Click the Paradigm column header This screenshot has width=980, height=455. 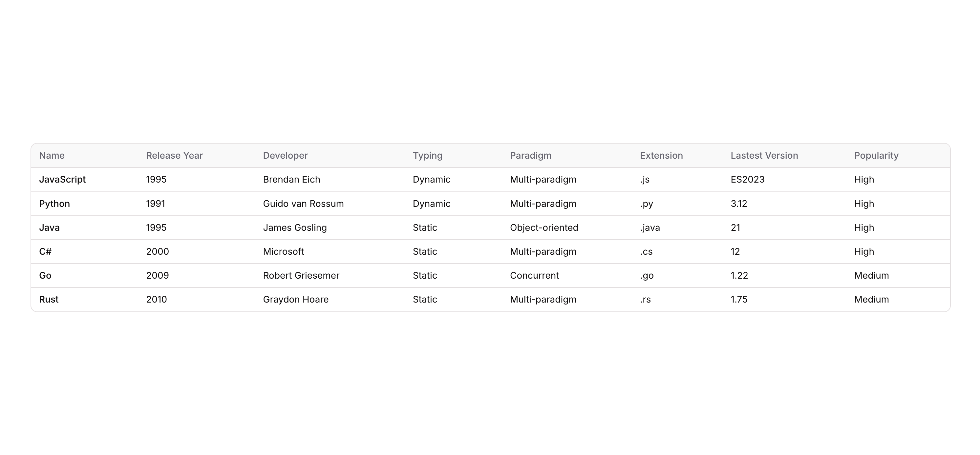(530, 155)
